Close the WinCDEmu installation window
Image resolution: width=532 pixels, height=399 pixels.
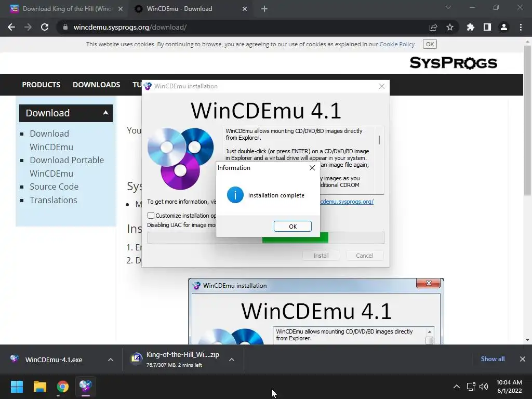(x=382, y=86)
